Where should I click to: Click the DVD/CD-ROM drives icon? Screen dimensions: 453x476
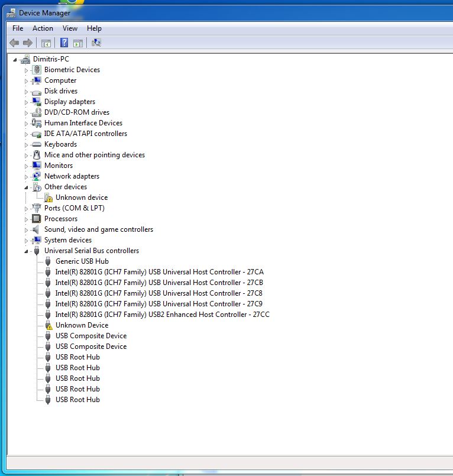click(37, 112)
